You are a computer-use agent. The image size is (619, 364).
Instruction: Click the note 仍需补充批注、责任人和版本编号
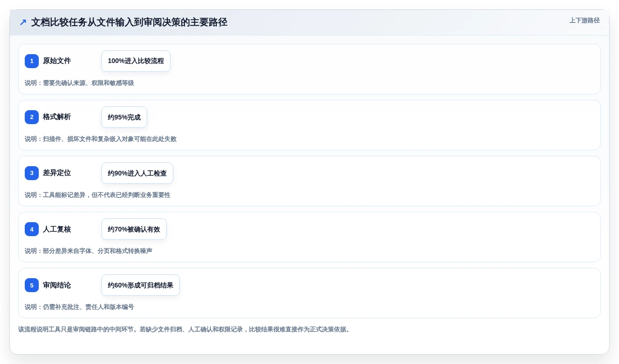(79, 307)
